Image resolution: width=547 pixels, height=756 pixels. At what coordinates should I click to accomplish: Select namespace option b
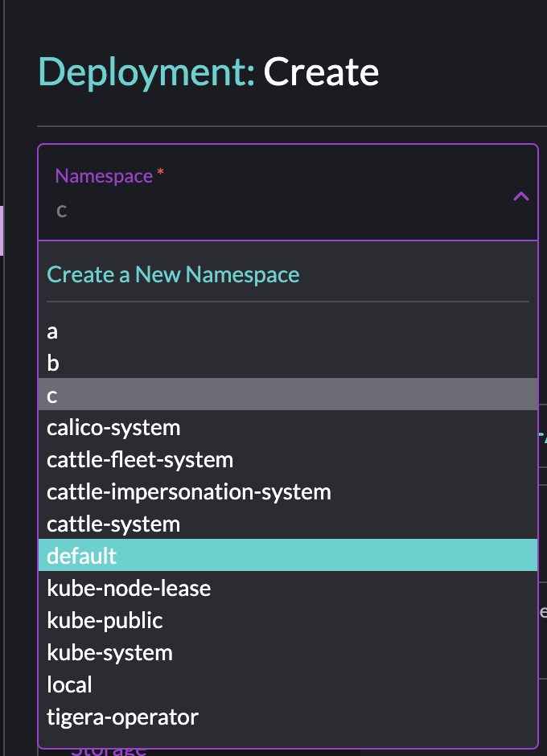click(53, 363)
